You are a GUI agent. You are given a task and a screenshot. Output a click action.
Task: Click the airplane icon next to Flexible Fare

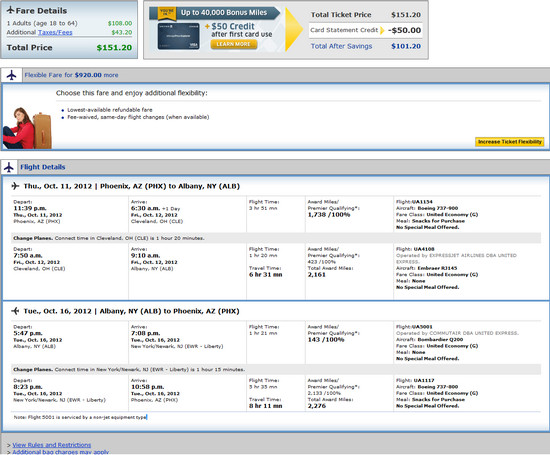tap(12, 75)
